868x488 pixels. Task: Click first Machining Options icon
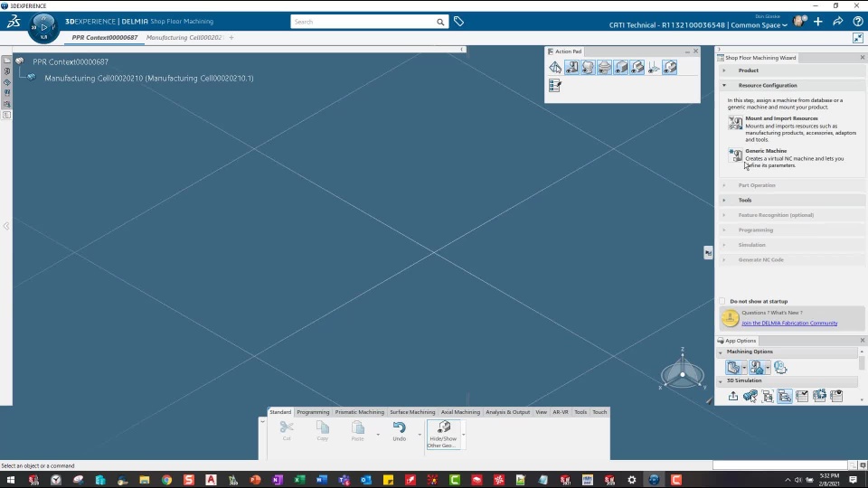point(733,368)
